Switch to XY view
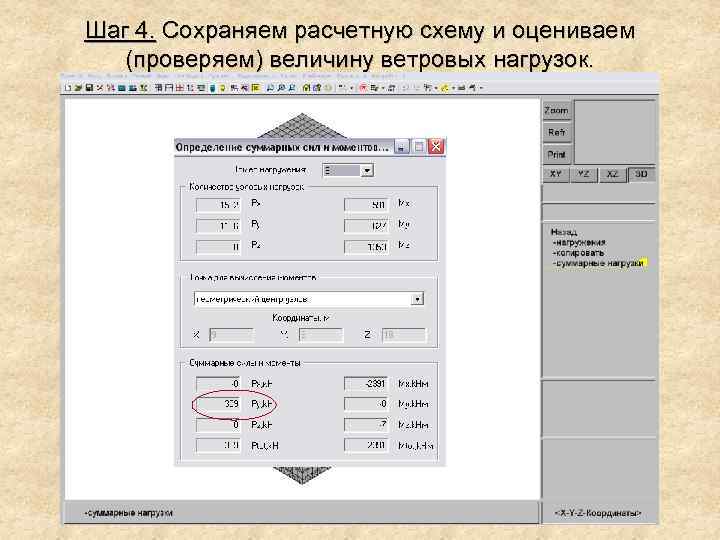This screenshot has width=720, height=540. 556,174
